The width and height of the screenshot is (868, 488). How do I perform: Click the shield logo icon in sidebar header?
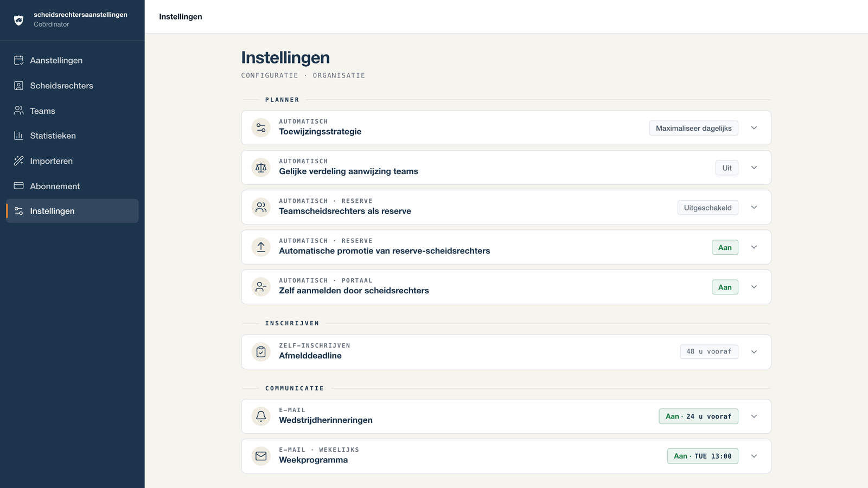tap(18, 21)
